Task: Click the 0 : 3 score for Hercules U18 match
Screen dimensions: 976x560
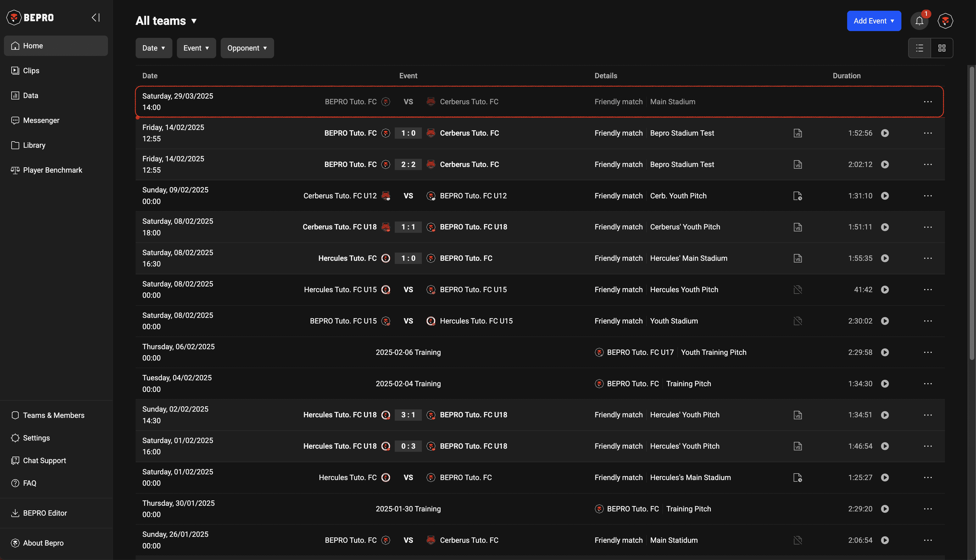Action: pyautogui.click(x=408, y=446)
